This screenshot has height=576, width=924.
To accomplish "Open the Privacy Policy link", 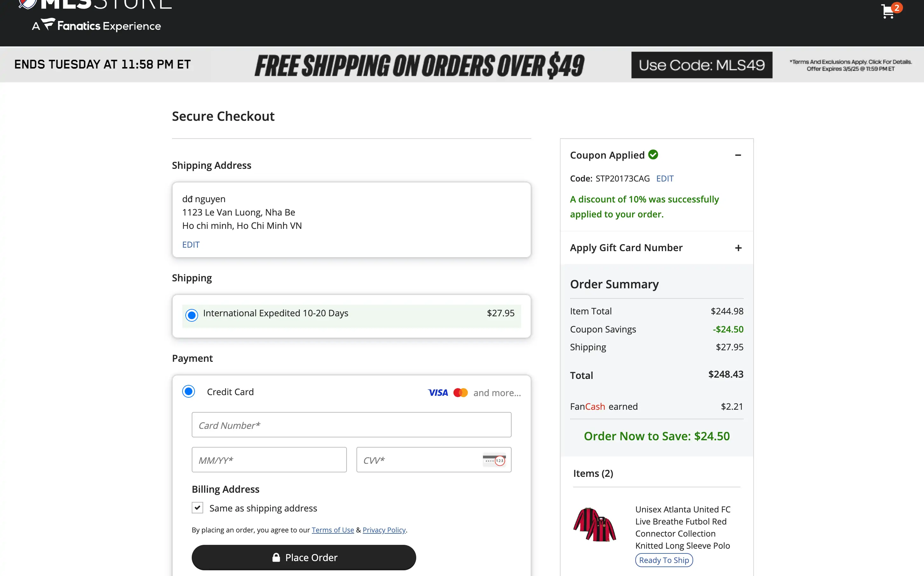I will (x=384, y=530).
